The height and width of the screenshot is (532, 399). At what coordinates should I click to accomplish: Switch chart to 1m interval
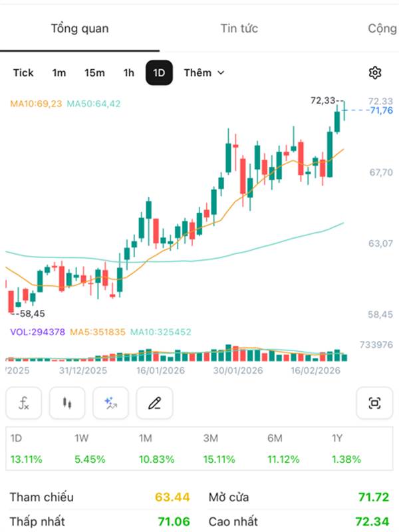tap(59, 72)
